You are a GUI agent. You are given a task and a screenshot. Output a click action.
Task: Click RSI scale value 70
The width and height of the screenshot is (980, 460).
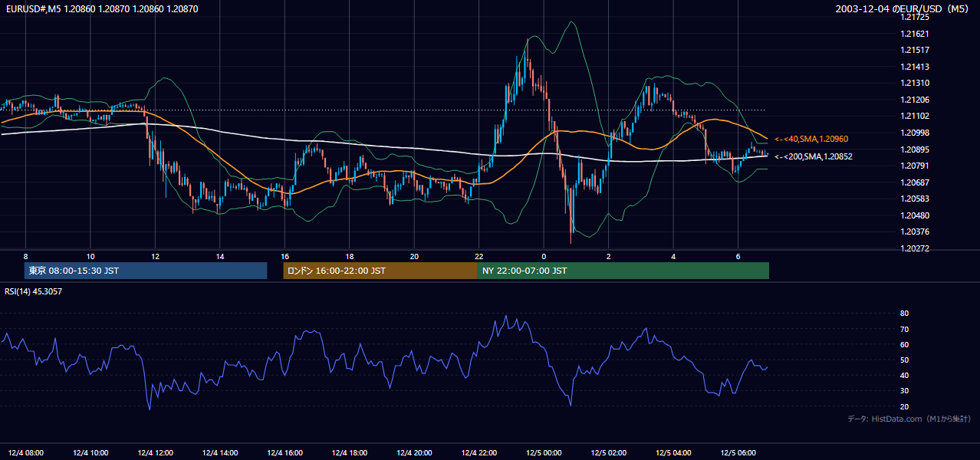coord(904,329)
